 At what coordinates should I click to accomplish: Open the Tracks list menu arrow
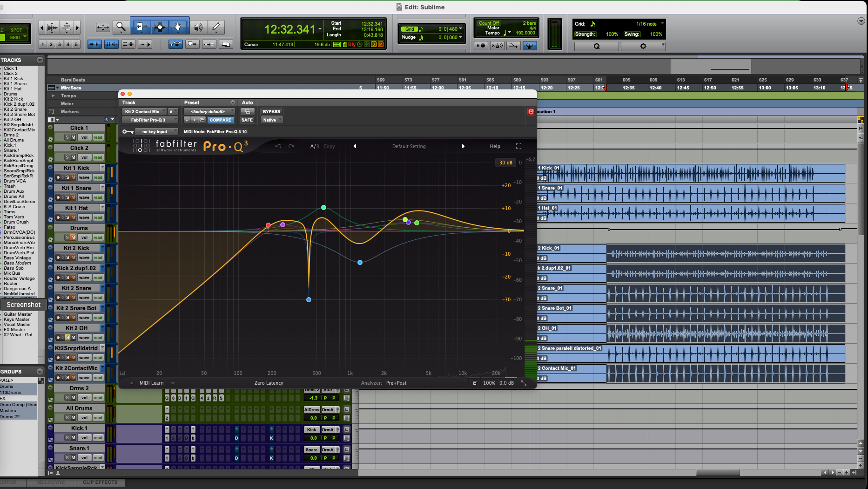[x=40, y=60]
